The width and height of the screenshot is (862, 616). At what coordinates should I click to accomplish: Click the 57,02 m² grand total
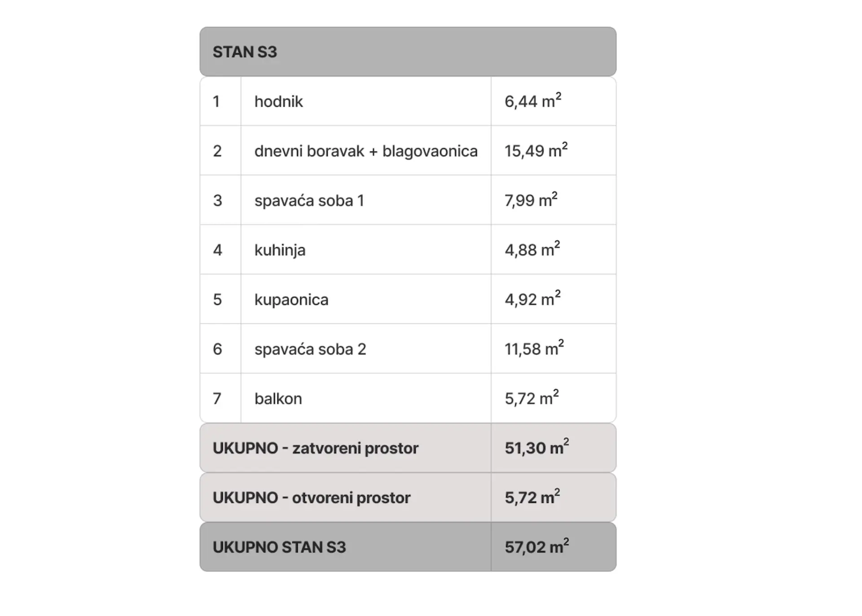(x=537, y=546)
